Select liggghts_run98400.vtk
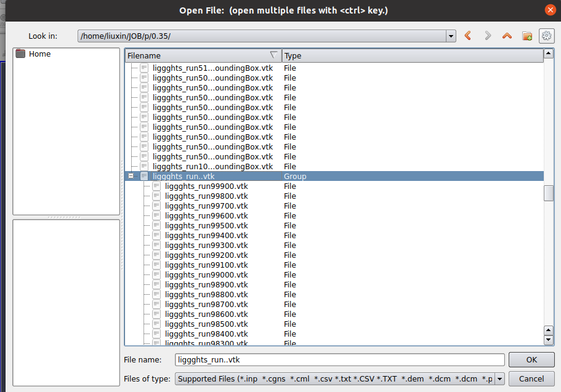The width and height of the screenshot is (561, 392). click(x=206, y=334)
